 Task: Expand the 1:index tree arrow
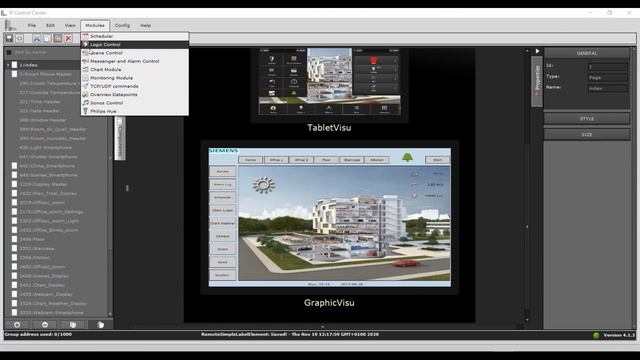8,65
